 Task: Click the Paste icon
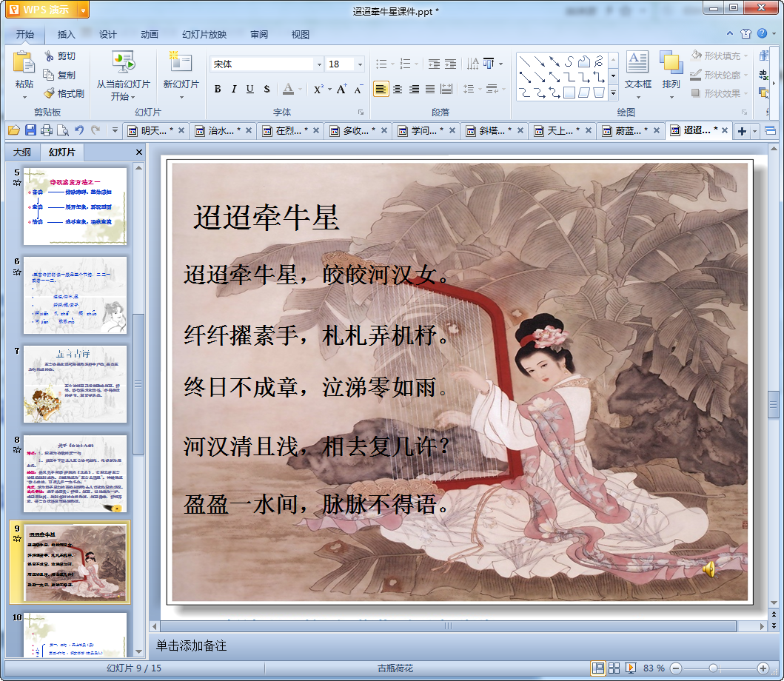[x=24, y=63]
